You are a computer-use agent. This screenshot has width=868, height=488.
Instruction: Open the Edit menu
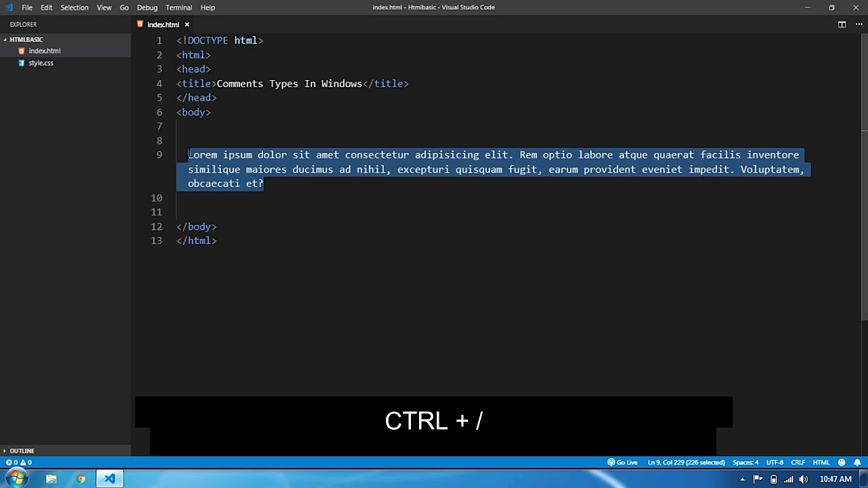[46, 7]
